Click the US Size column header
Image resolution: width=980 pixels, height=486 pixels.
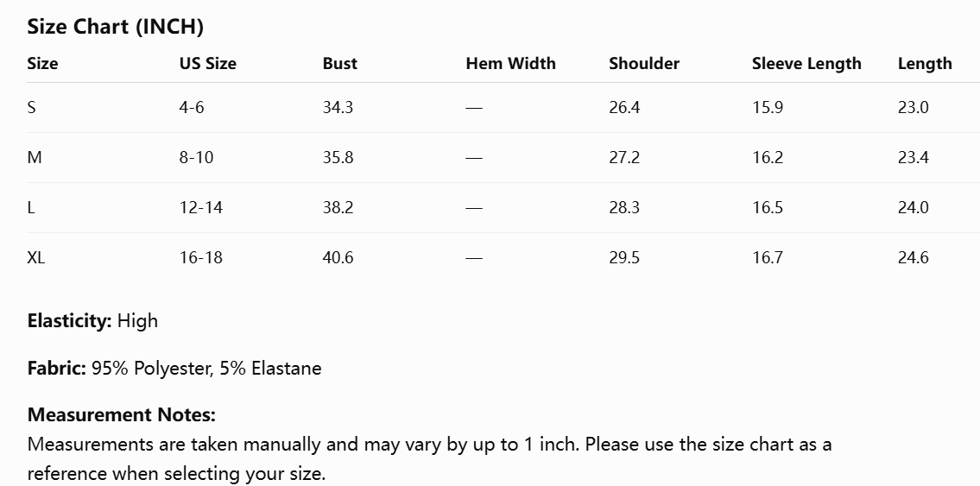pyautogui.click(x=207, y=64)
